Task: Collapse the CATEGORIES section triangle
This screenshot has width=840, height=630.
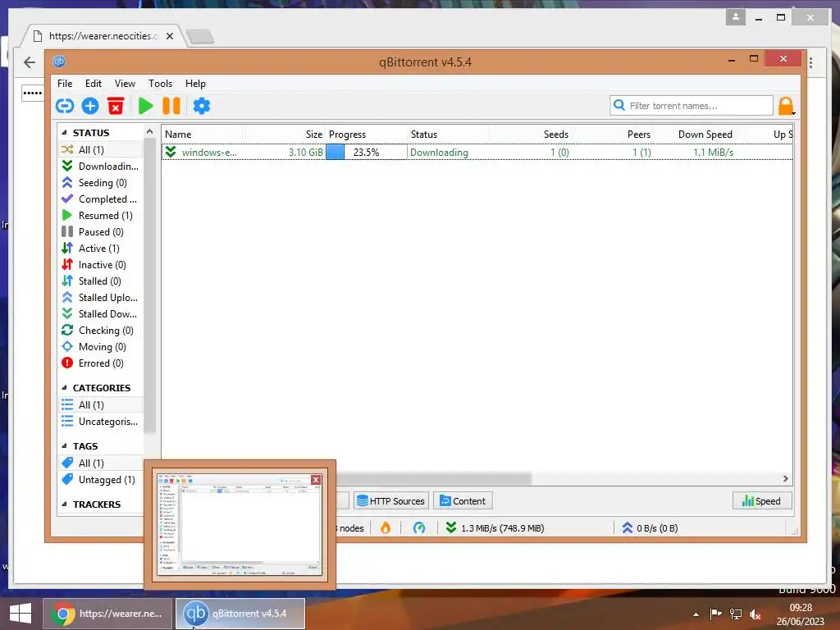Action: tap(64, 387)
